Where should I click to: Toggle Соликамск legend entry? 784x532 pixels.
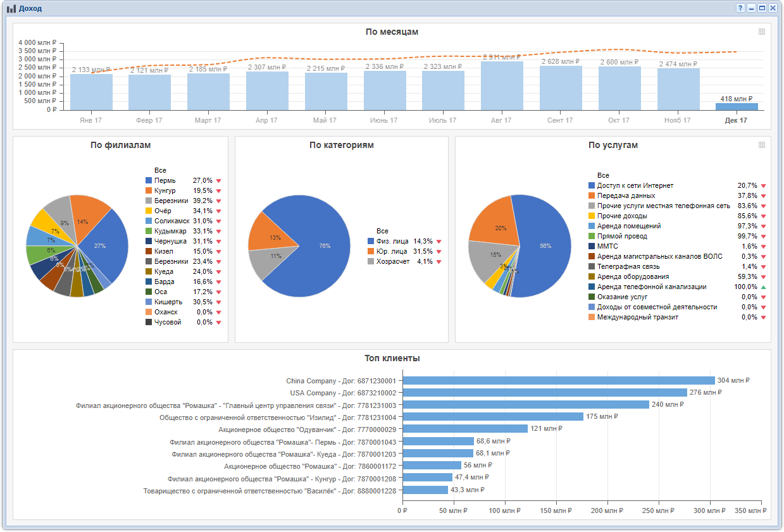167,221
